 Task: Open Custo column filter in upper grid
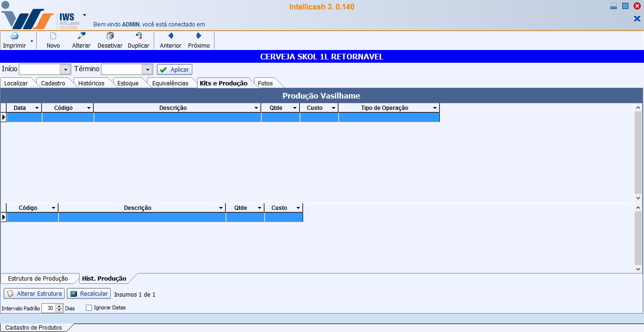point(333,108)
